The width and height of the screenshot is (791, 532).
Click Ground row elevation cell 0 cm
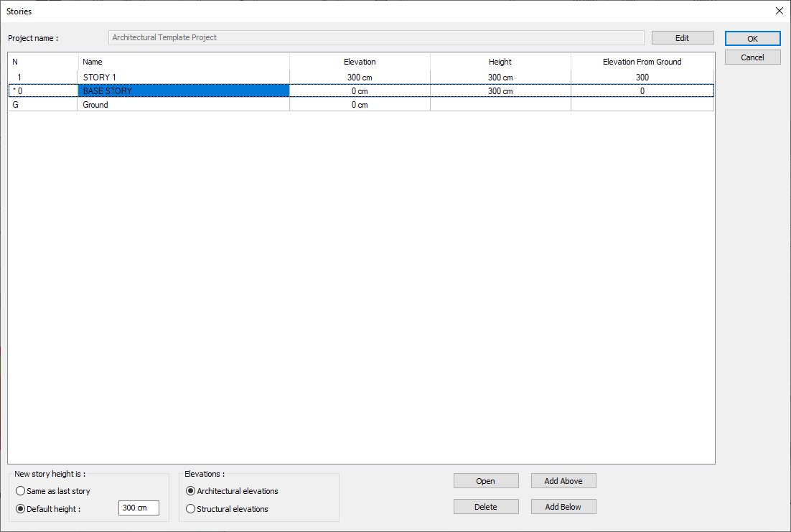point(360,105)
